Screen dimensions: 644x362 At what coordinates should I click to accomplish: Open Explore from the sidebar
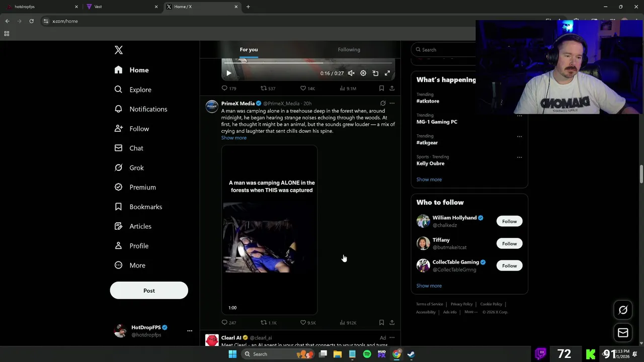(133, 89)
